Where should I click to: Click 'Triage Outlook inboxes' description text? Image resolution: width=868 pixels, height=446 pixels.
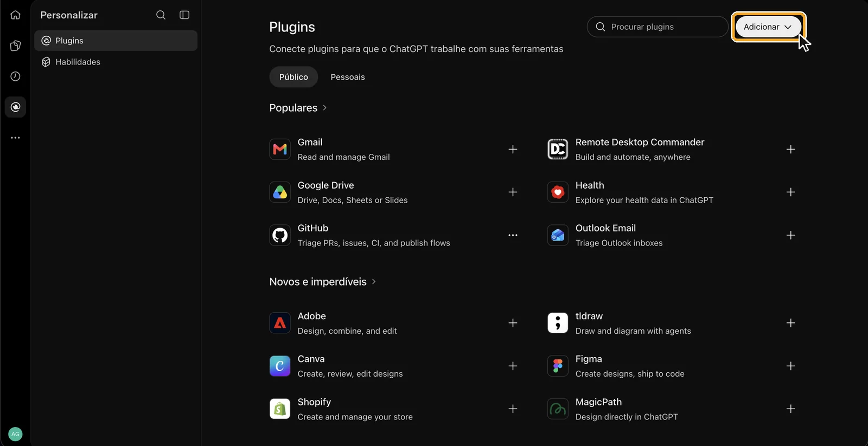619,243
